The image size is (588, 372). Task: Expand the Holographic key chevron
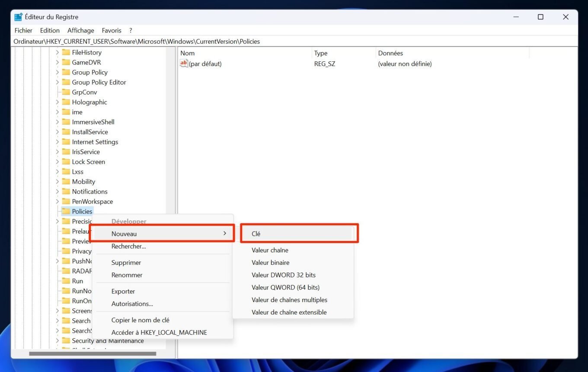point(57,102)
